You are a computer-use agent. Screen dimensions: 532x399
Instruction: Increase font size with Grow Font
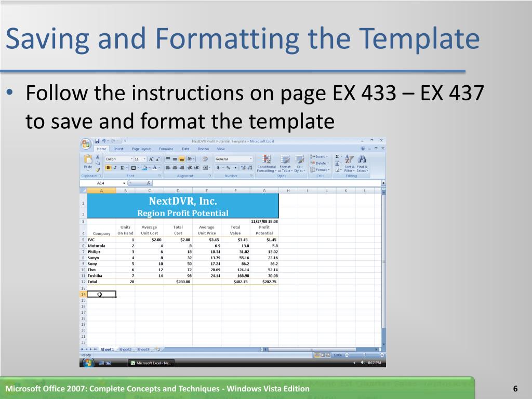tap(151, 159)
